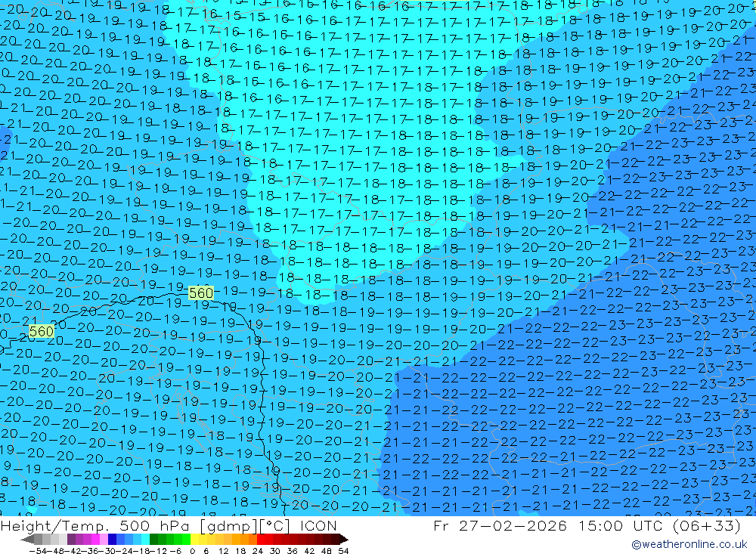This screenshot has width=756, height=554.
Task: Pick the dark blue swatch above -30 legend mark
Action: click(112, 540)
